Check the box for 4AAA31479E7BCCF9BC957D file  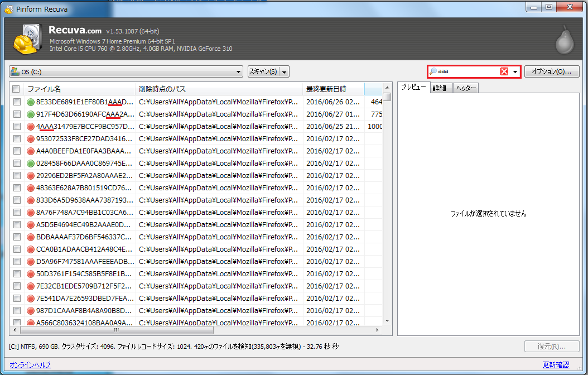coord(17,127)
